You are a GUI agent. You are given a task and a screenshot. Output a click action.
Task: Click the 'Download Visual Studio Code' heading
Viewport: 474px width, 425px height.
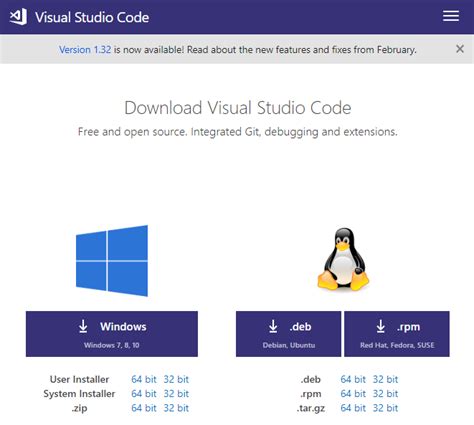(238, 108)
